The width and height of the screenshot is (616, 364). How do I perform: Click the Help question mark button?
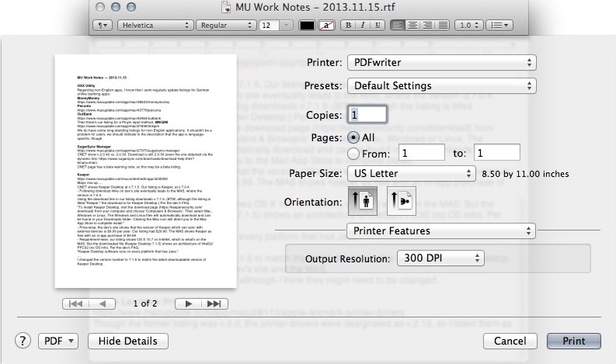[x=23, y=341]
